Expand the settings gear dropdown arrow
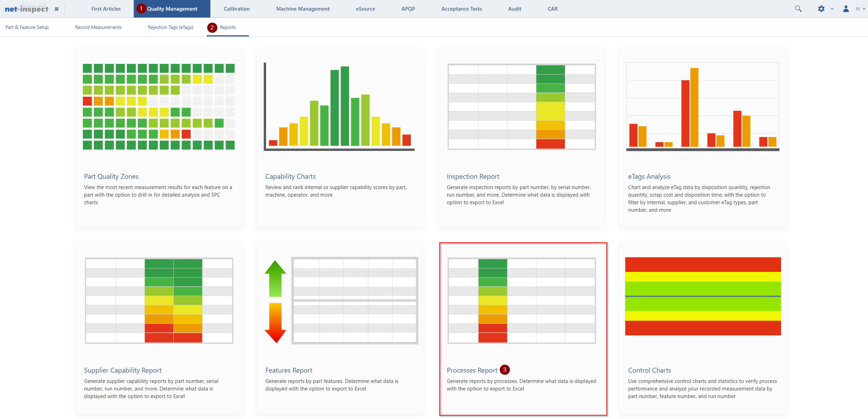 pos(832,9)
